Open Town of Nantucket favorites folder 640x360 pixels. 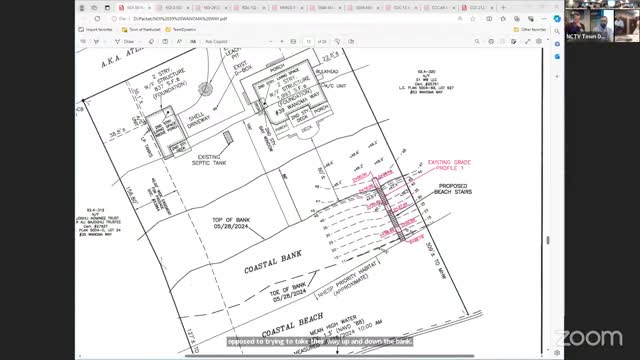click(x=142, y=30)
